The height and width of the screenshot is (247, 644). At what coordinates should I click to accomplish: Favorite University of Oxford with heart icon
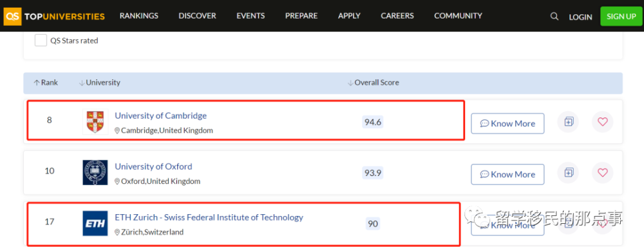coord(603,173)
